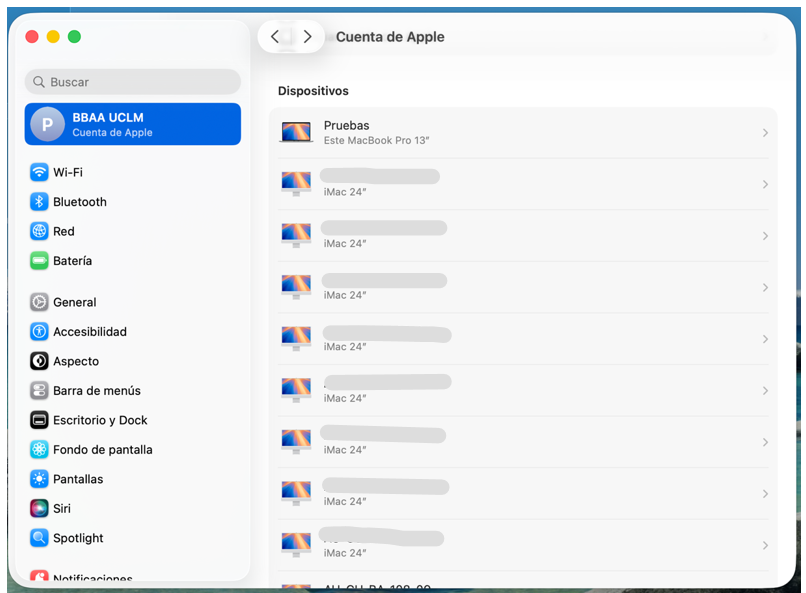Go back with the left arrow button

[x=275, y=37]
